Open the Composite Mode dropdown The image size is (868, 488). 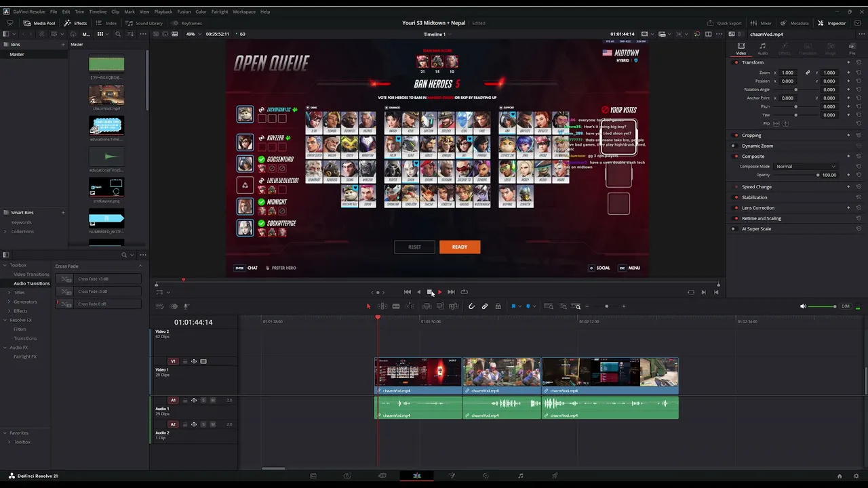[806, 167]
